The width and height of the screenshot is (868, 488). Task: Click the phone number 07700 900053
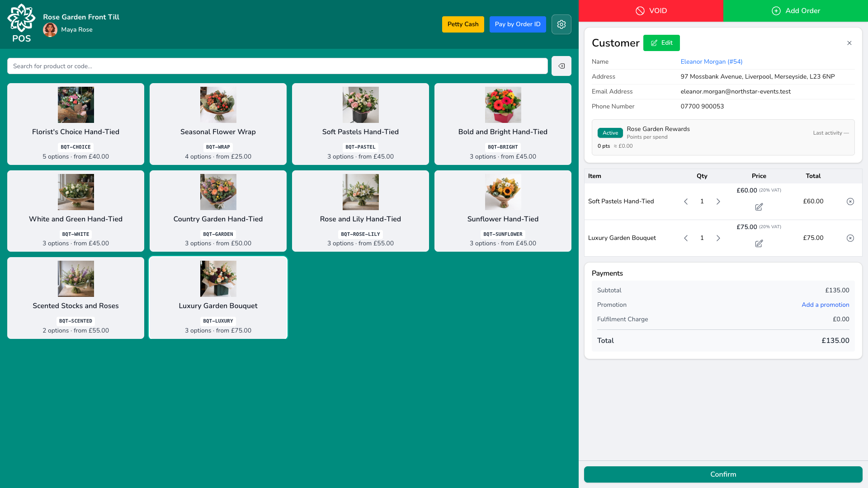[702, 107]
